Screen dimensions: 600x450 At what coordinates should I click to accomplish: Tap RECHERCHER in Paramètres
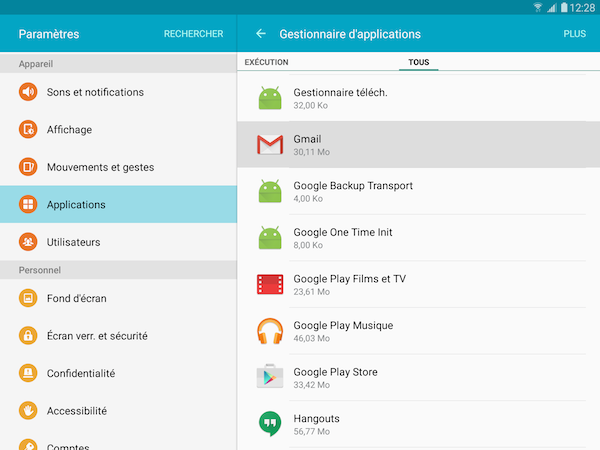(193, 34)
